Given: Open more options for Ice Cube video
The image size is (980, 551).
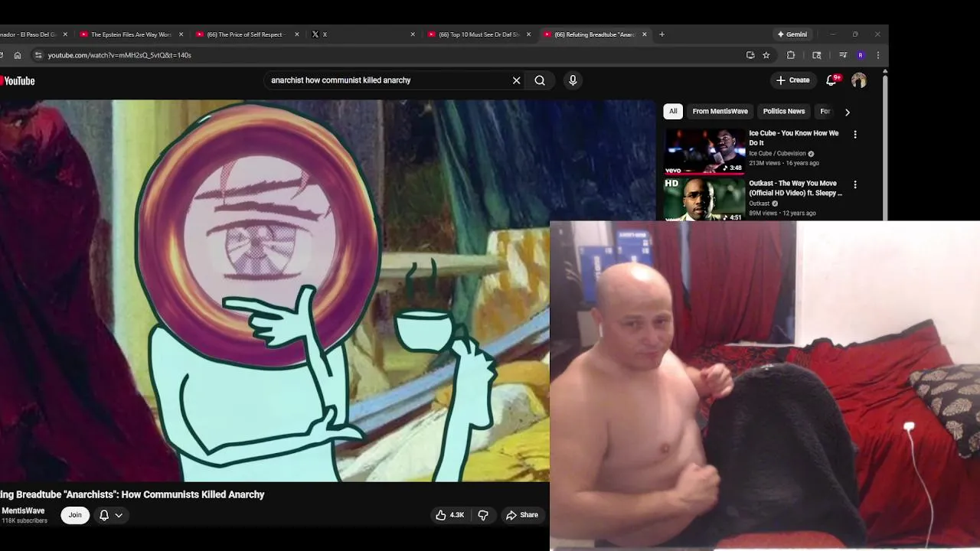Looking at the screenshot, I should point(855,135).
